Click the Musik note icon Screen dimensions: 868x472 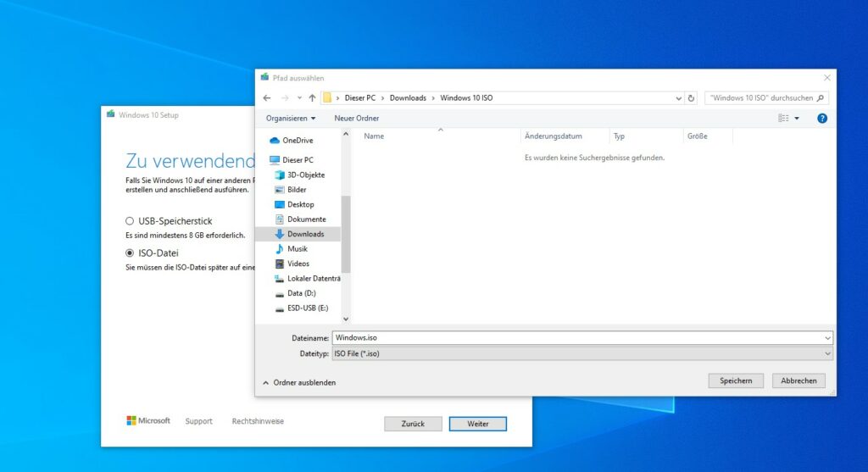point(280,249)
